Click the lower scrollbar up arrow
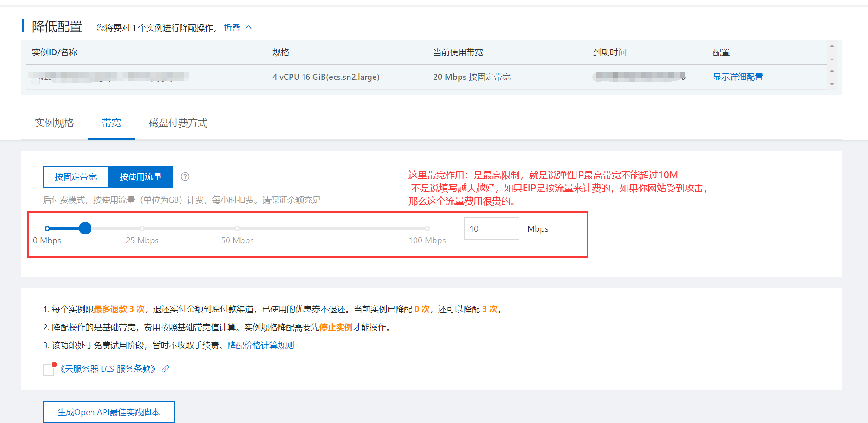Viewport: 868px width, 423px height. [x=832, y=71]
